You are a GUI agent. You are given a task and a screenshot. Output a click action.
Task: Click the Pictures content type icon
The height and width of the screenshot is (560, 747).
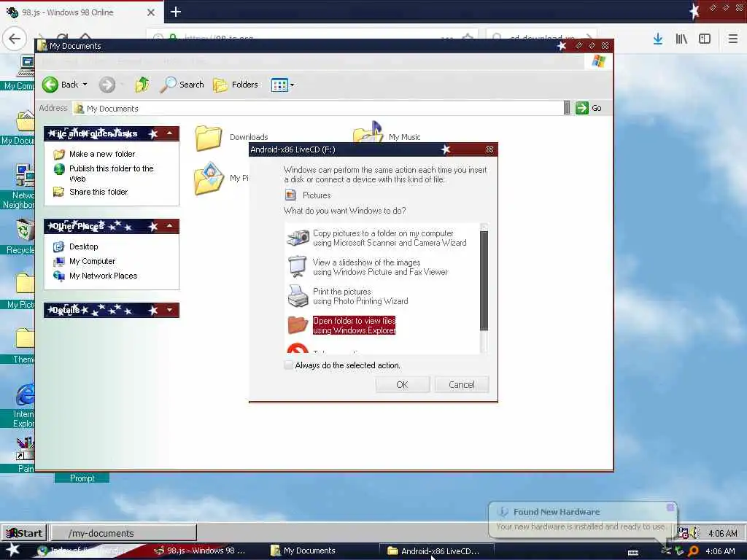click(290, 195)
